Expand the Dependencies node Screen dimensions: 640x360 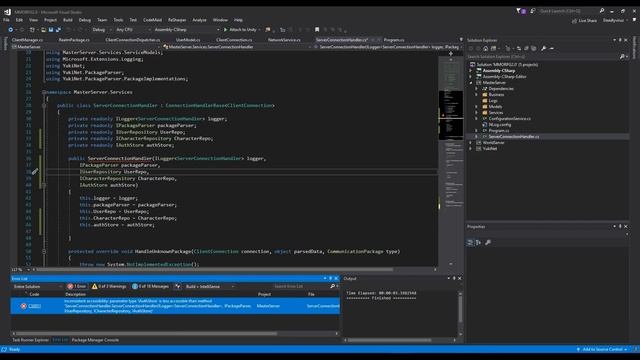pos(476,89)
